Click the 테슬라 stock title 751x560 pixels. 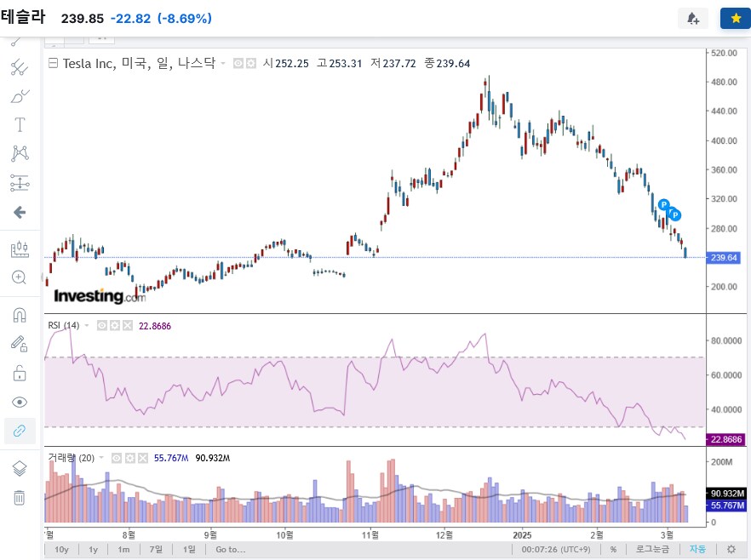click(x=23, y=17)
